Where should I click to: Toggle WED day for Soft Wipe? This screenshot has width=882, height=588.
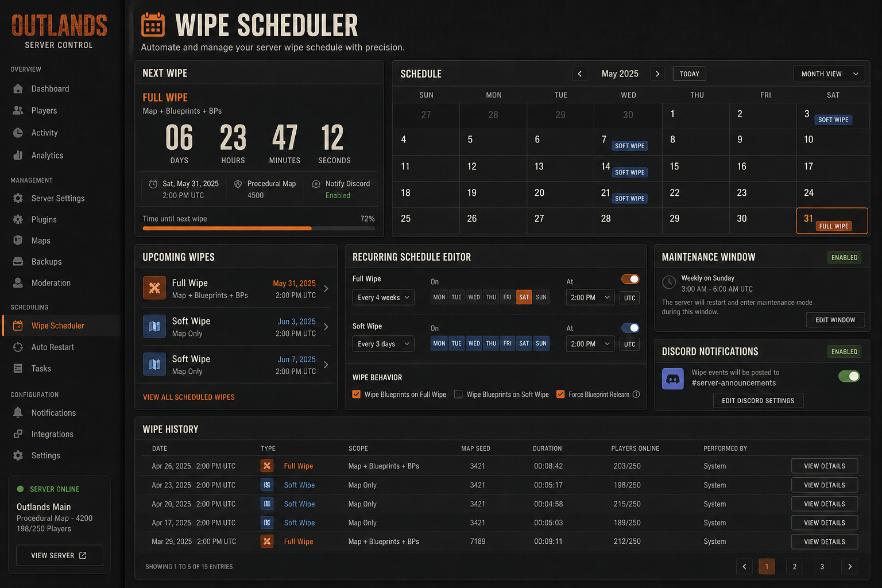tap(474, 343)
